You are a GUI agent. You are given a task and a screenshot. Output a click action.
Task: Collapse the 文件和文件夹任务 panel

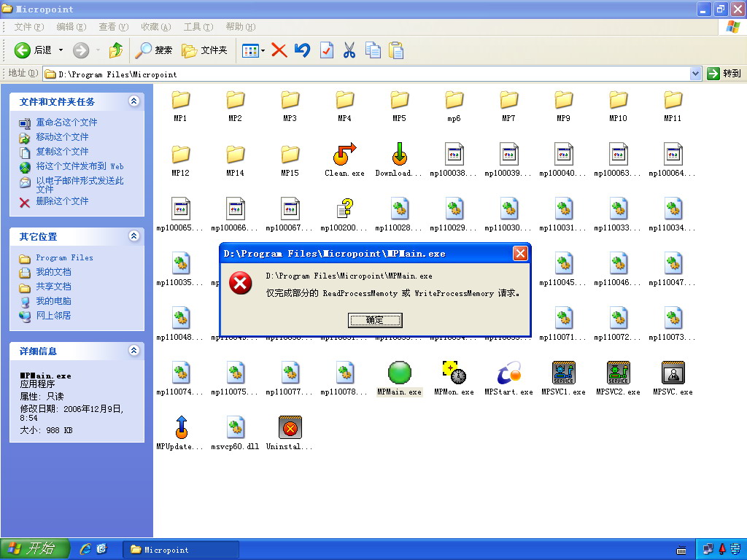pyautogui.click(x=134, y=101)
